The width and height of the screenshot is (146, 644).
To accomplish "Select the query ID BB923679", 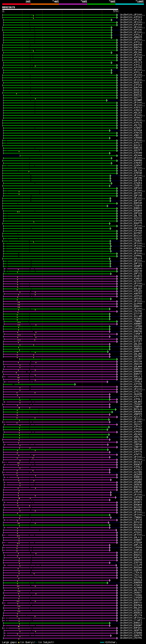I will point(8,8).
